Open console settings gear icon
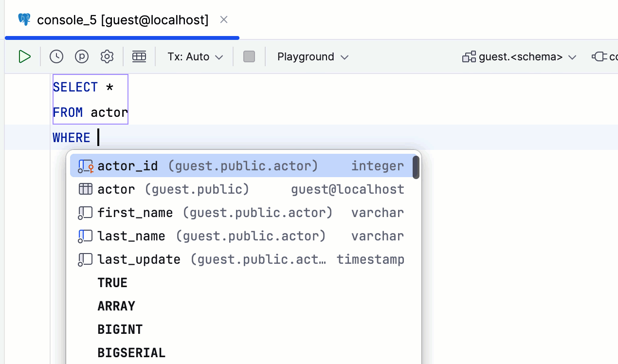This screenshot has width=618, height=364. 107,57
